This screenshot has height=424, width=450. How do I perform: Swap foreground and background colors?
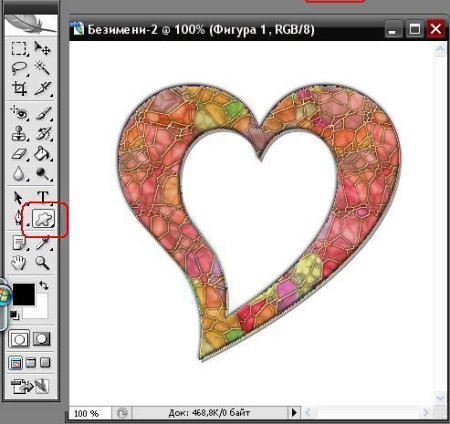click(x=44, y=285)
